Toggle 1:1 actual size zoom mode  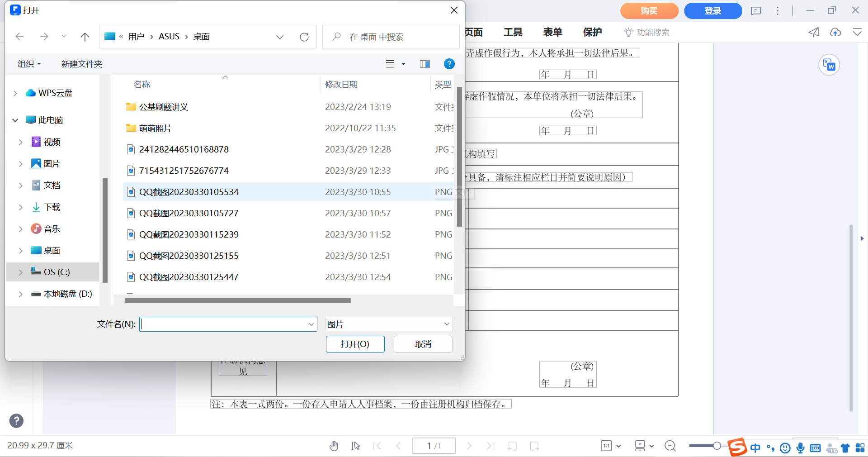606,446
